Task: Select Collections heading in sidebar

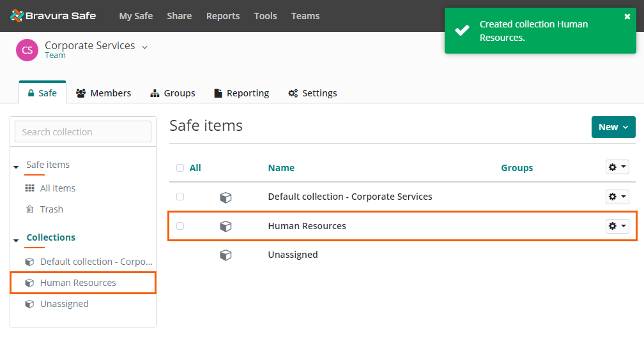Action: [x=51, y=237]
